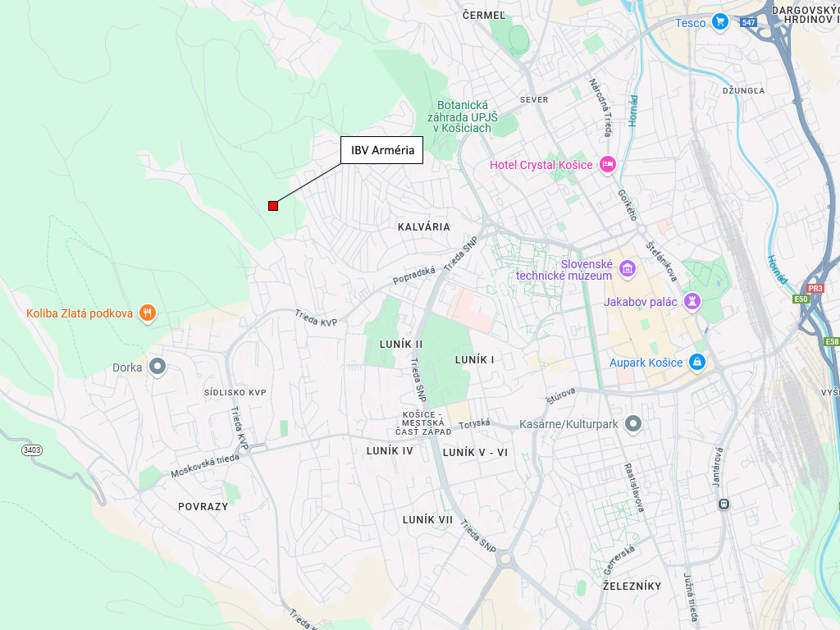Image resolution: width=840 pixels, height=630 pixels.
Task: Select the LUNÍK VII district label
Action: pos(427,519)
